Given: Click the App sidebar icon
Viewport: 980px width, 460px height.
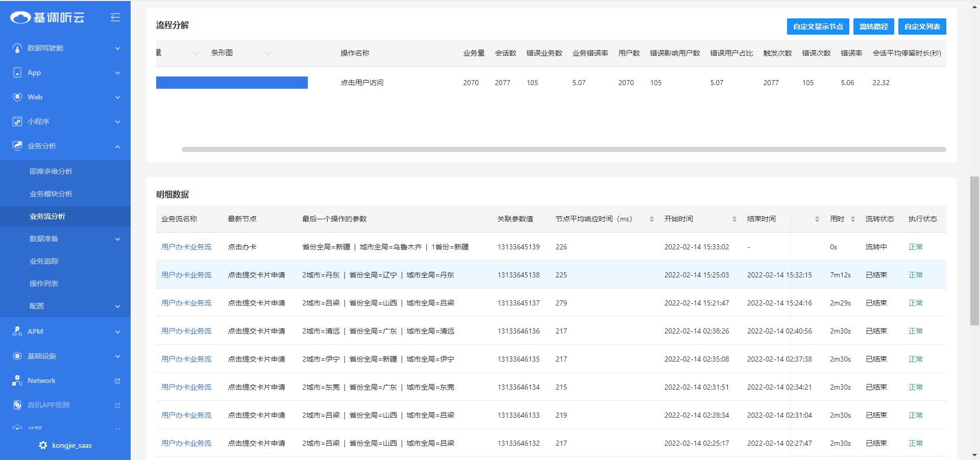Looking at the screenshot, I should coord(17,72).
